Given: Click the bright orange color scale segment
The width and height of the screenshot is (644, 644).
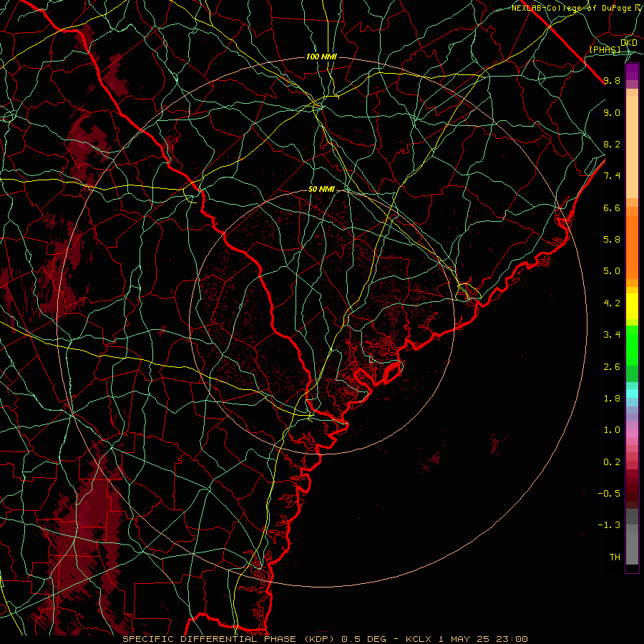Looking at the screenshot, I should 632,247.
